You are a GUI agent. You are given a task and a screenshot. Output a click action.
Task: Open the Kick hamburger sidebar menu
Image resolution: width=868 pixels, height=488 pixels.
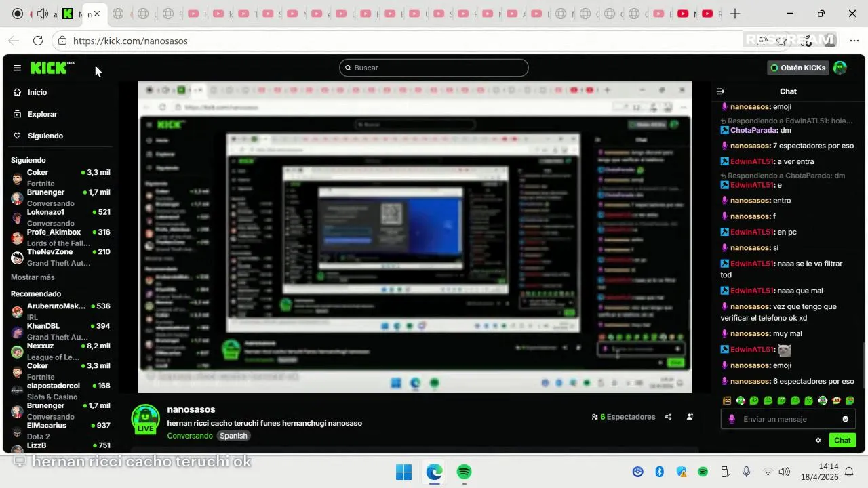[x=17, y=68]
